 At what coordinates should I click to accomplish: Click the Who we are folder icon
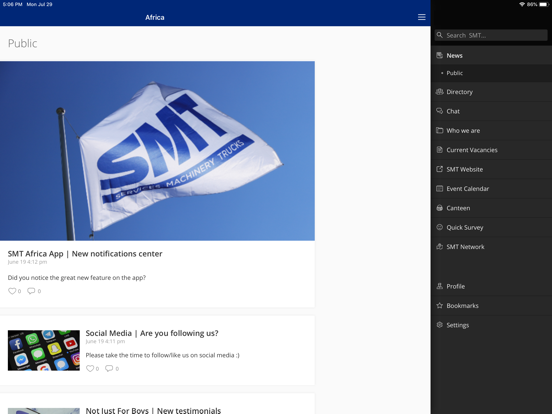[x=439, y=130]
